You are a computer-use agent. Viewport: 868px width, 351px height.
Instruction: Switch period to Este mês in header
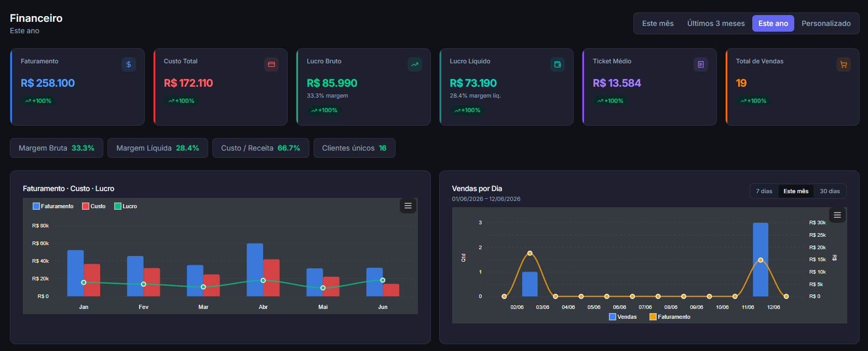click(658, 23)
